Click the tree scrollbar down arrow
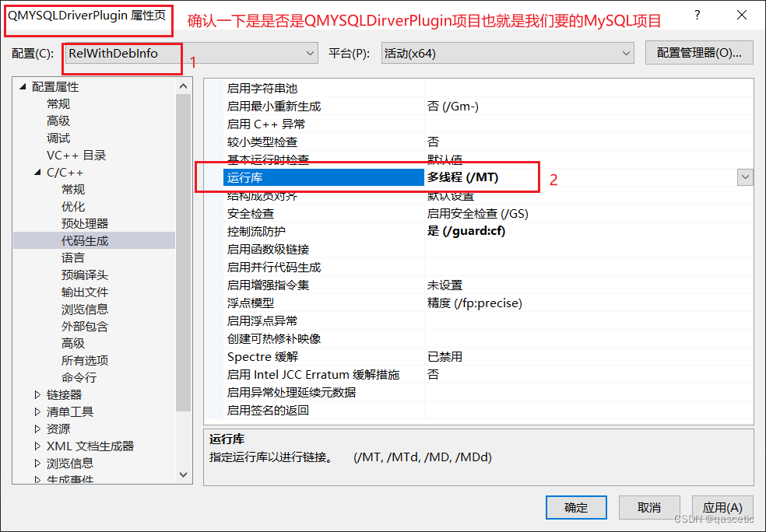Screen dimensions: 766x532 pyautogui.click(x=183, y=474)
